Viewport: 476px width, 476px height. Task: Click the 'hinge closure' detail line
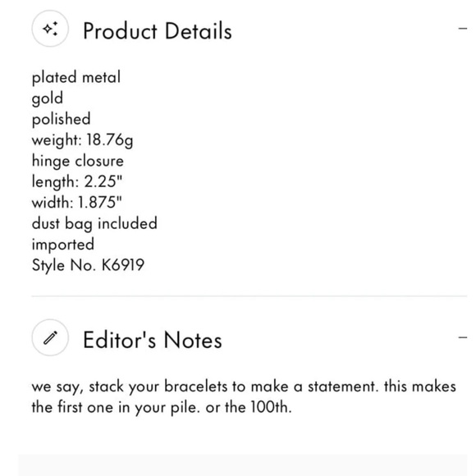[x=78, y=161]
